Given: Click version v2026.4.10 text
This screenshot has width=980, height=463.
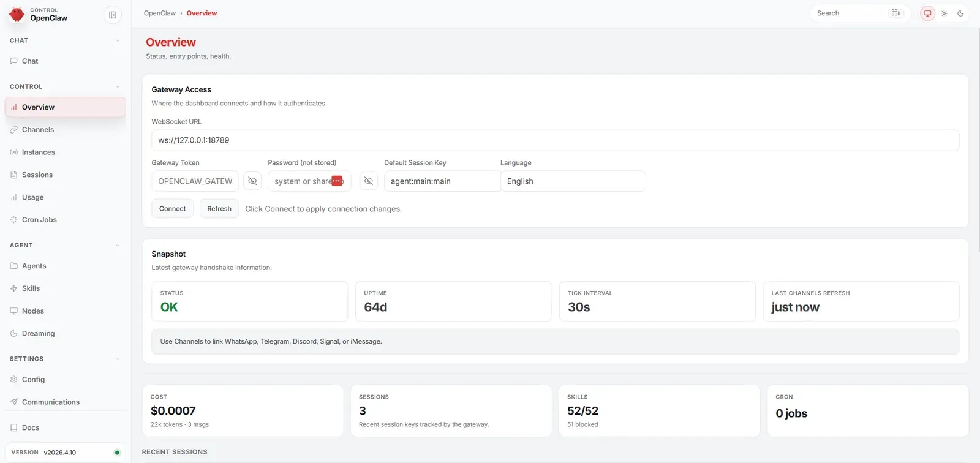Looking at the screenshot, I should click(60, 453).
